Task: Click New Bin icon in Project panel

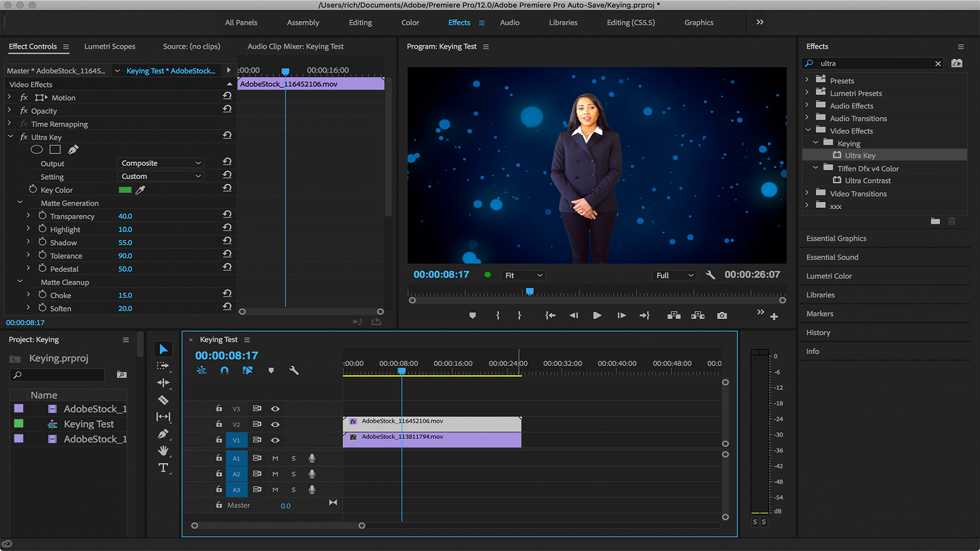Action: point(121,374)
